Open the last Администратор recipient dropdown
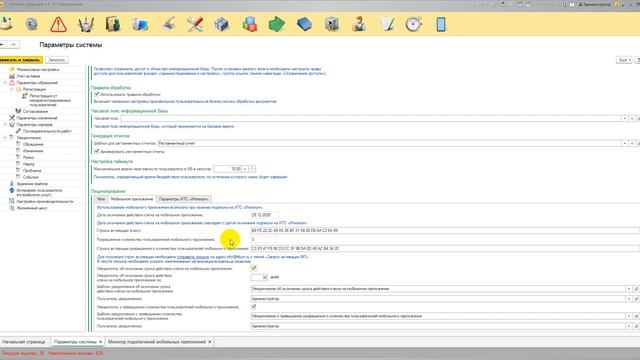Viewport: 640px width, 360px height. [629, 326]
